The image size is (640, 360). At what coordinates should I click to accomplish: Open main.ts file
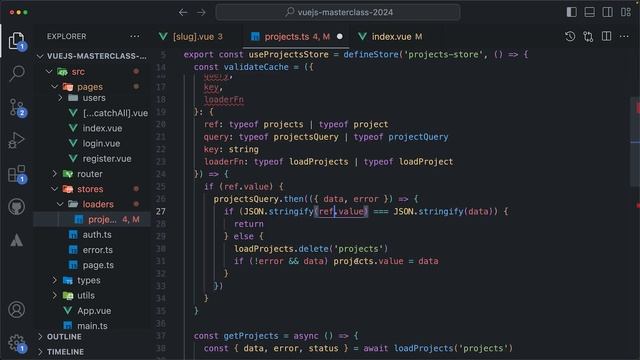pos(92,326)
